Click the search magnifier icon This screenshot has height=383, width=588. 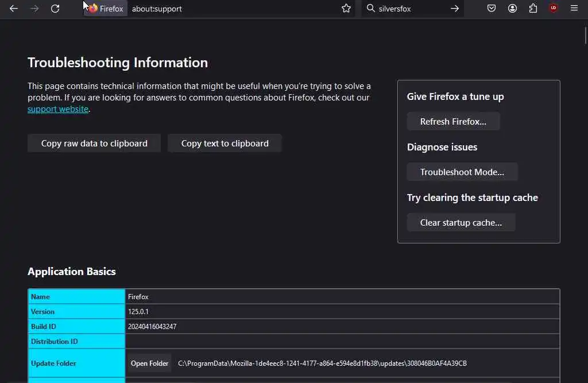[x=370, y=8]
